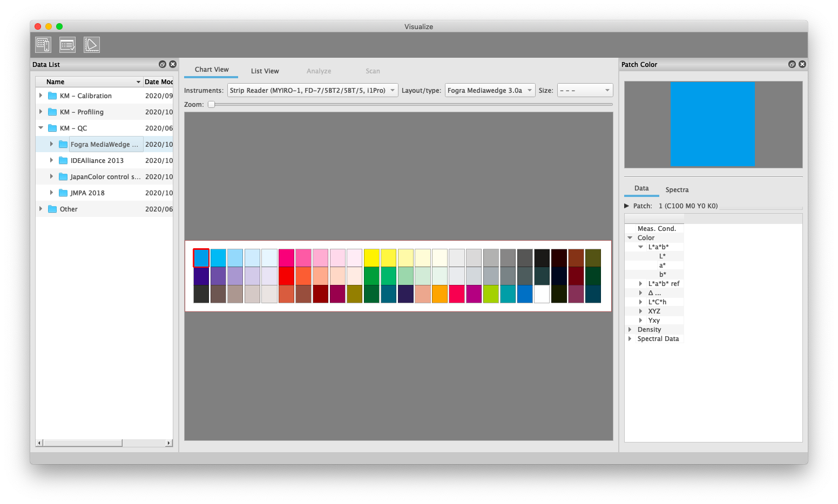The image size is (838, 504).
Task: Open the chart measurement tool icon
Action: click(43, 45)
